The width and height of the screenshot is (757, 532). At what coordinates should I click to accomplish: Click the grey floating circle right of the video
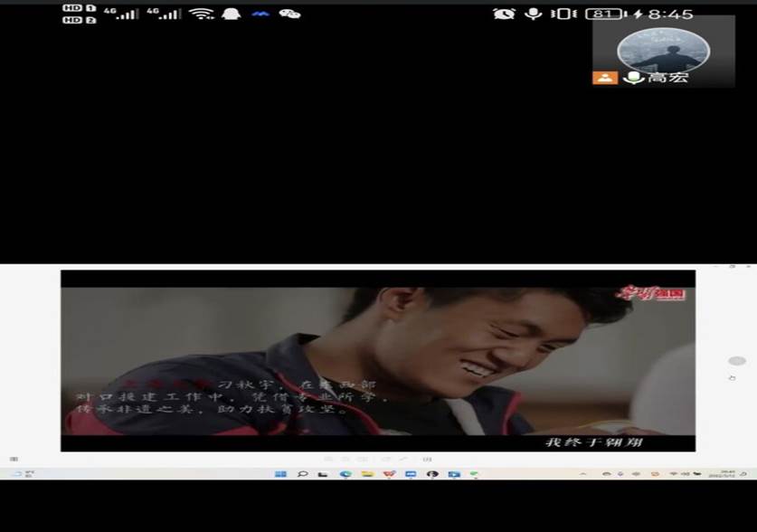pyautogui.click(x=737, y=361)
